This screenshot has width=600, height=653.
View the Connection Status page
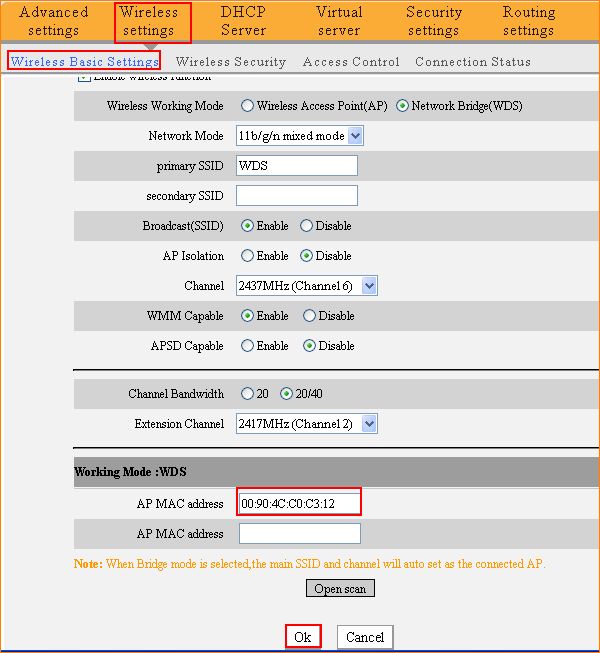473,62
